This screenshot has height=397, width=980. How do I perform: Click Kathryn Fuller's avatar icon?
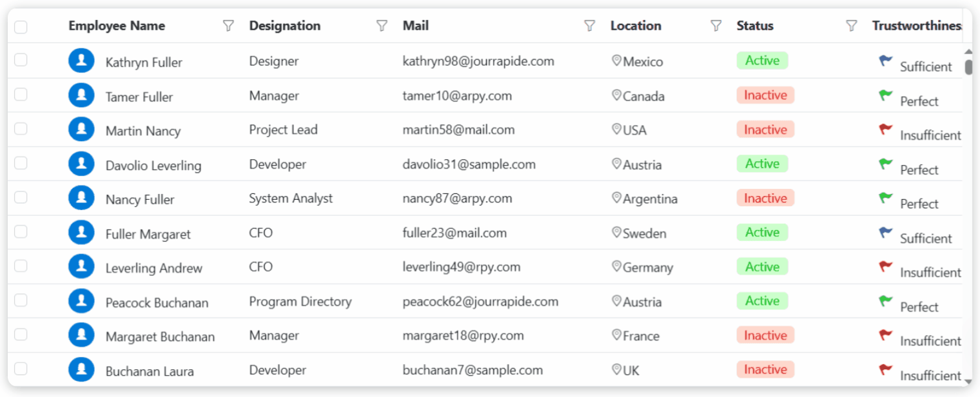(81, 61)
